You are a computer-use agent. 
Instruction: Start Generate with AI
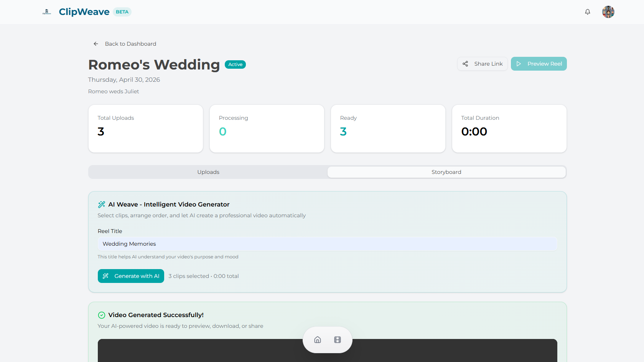click(x=131, y=276)
